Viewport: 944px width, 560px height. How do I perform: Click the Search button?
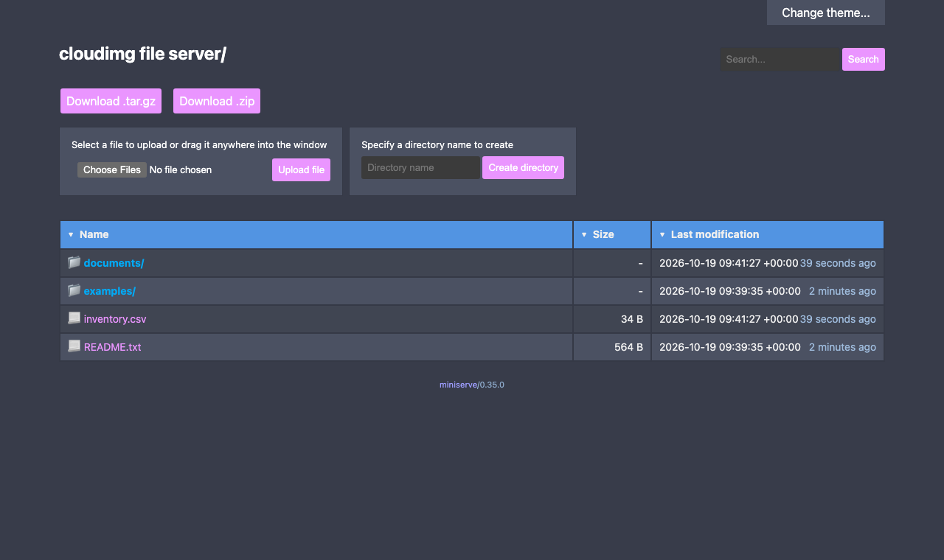[x=864, y=59]
